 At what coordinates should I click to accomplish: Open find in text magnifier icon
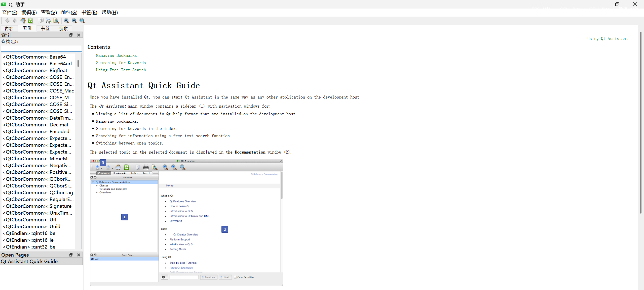56,21
